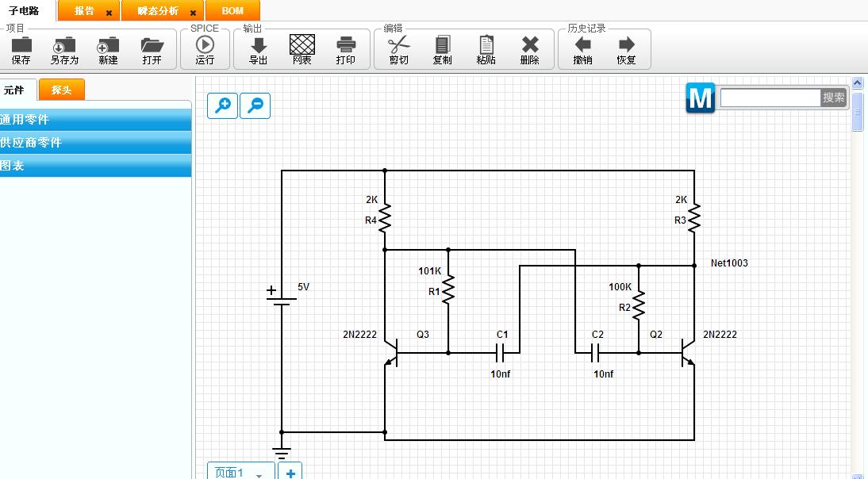Click the vertical scrollbar up arrow

tap(858, 83)
